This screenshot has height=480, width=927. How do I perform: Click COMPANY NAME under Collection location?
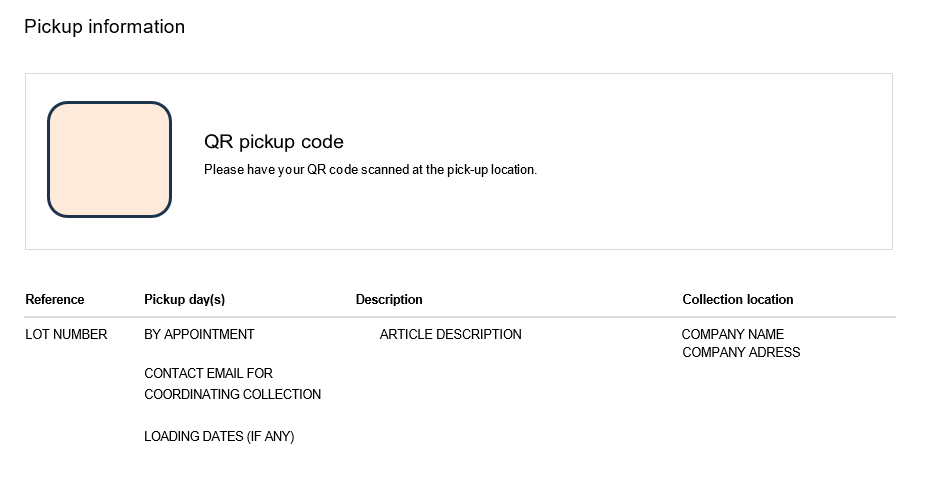click(x=733, y=335)
